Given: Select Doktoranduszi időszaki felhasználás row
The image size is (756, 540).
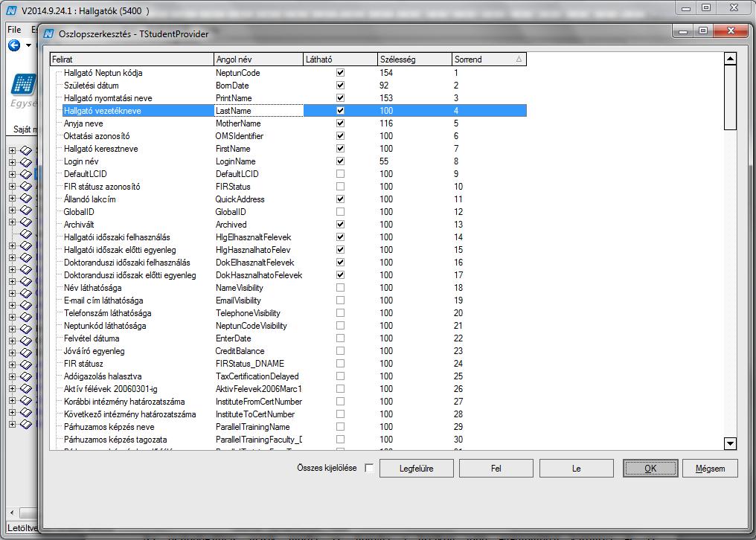Looking at the screenshot, I should point(295,263).
